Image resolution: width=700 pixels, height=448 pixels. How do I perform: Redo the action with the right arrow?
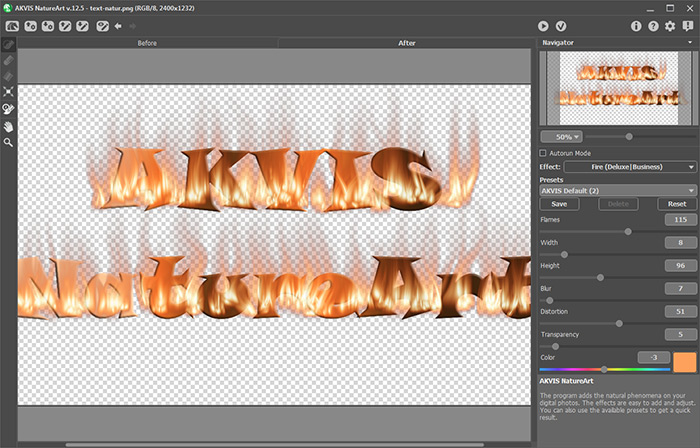(133, 26)
